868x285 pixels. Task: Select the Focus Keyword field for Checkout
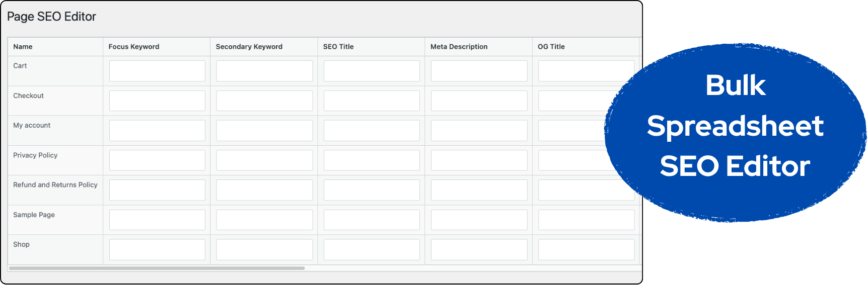click(157, 101)
